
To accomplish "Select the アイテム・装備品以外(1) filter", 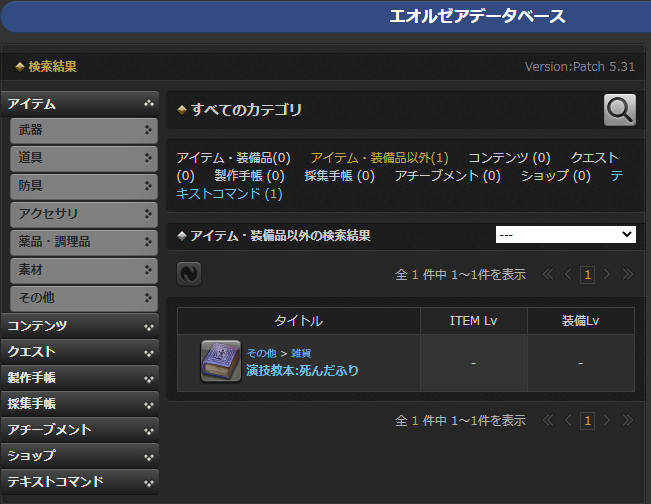I will pyautogui.click(x=379, y=158).
